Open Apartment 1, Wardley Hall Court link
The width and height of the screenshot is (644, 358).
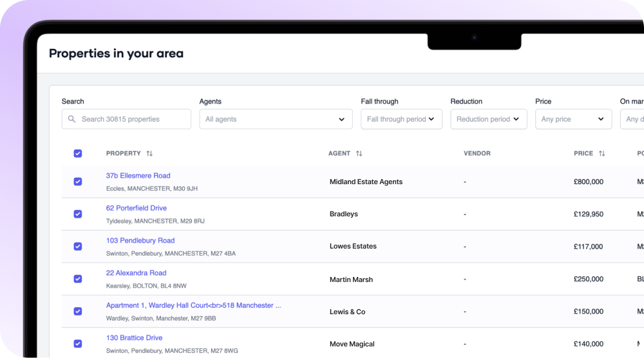(193, 305)
